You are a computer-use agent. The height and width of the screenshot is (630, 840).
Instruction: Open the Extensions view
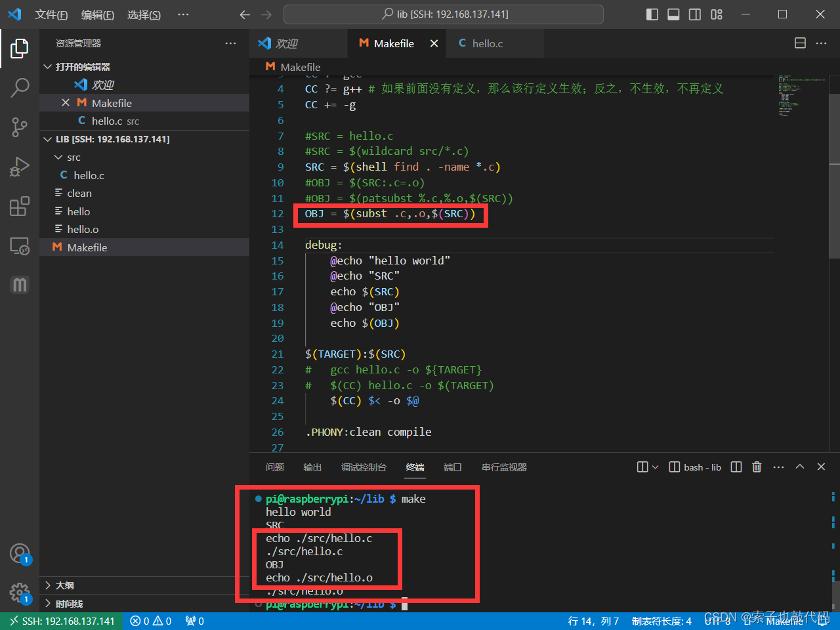(20, 206)
